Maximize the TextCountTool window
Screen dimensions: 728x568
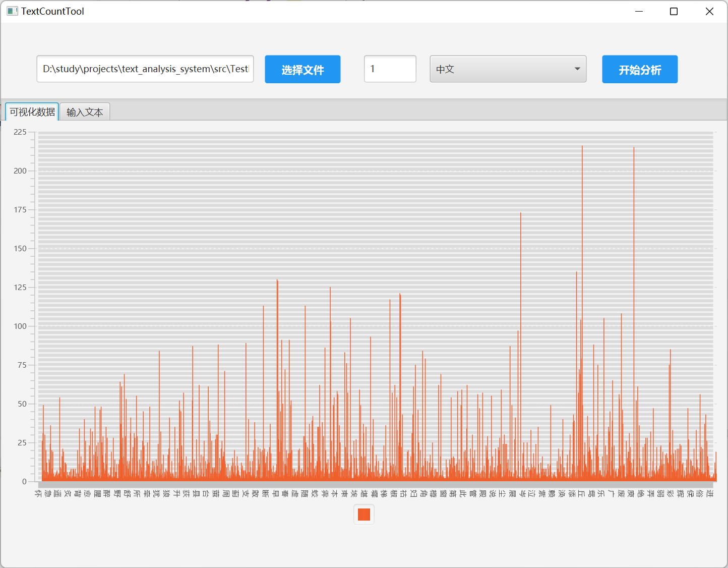click(674, 11)
